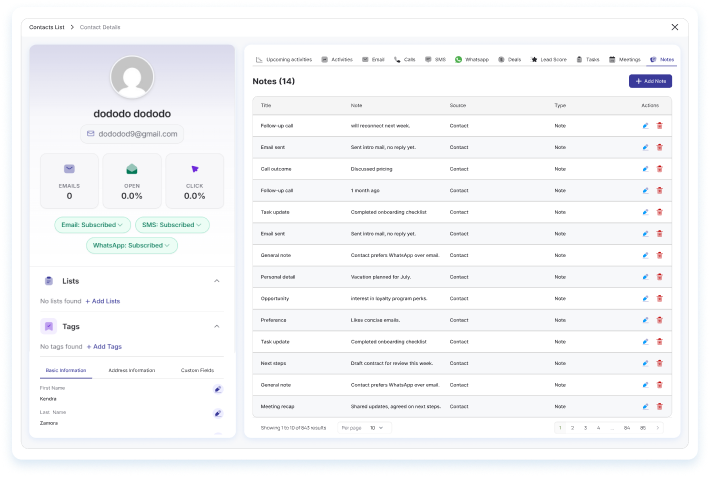This screenshot has height=477, width=710.
Task: Open the Activities tab
Action: tap(337, 59)
